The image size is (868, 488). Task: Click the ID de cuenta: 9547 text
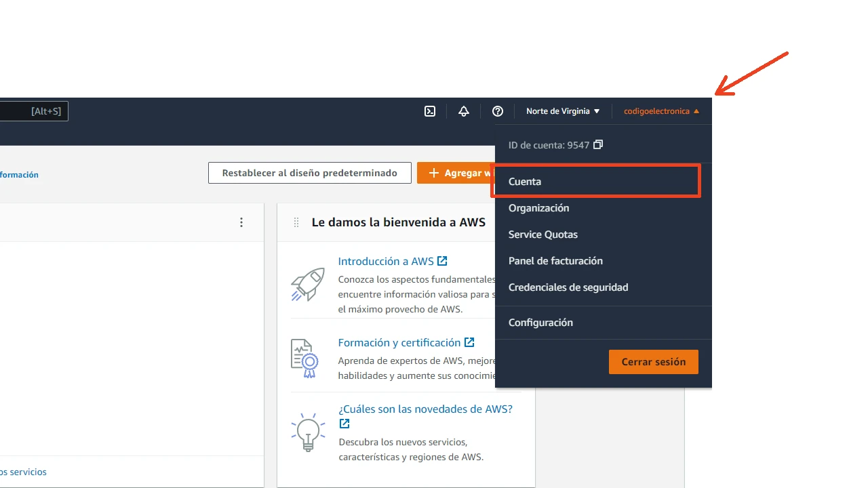coord(549,145)
